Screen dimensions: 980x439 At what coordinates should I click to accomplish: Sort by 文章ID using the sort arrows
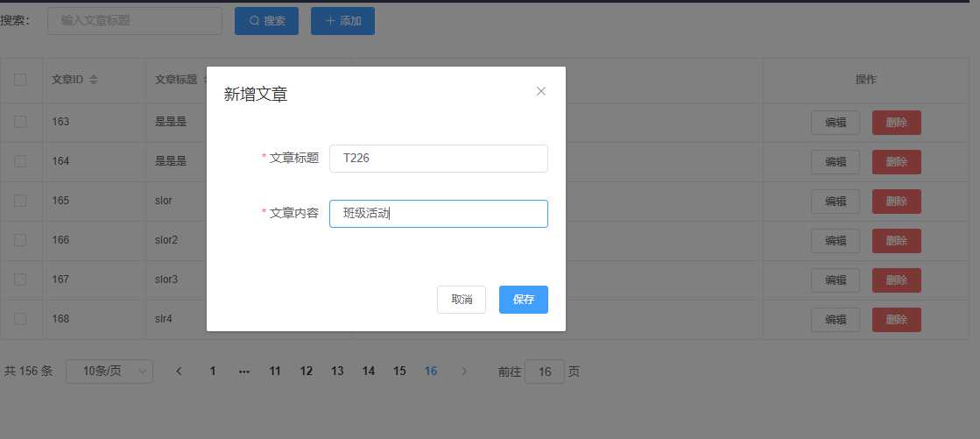94,80
